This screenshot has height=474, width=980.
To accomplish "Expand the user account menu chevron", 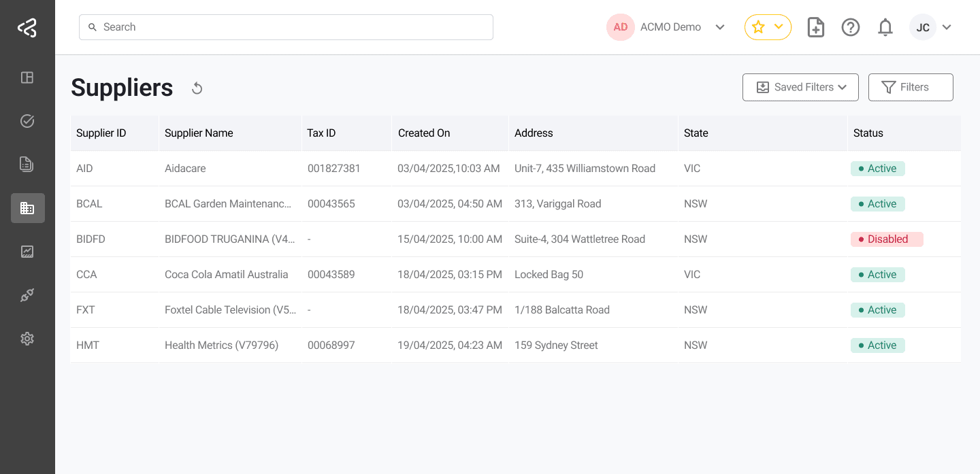I will [x=946, y=27].
